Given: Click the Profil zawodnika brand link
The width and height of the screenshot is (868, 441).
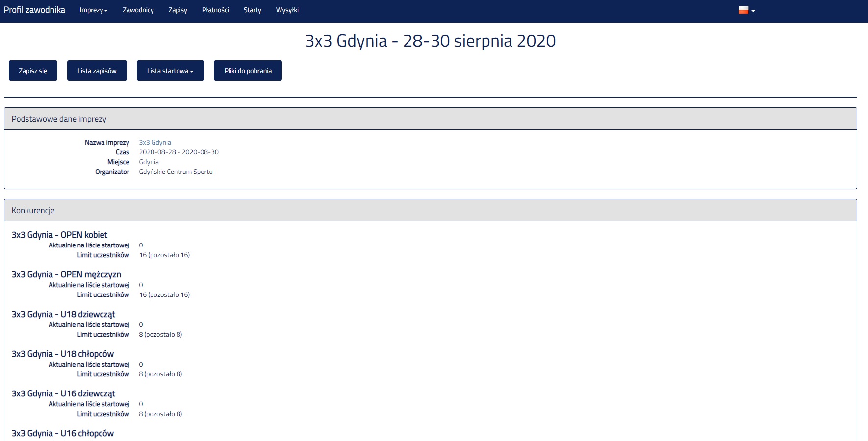Looking at the screenshot, I should [x=34, y=10].
